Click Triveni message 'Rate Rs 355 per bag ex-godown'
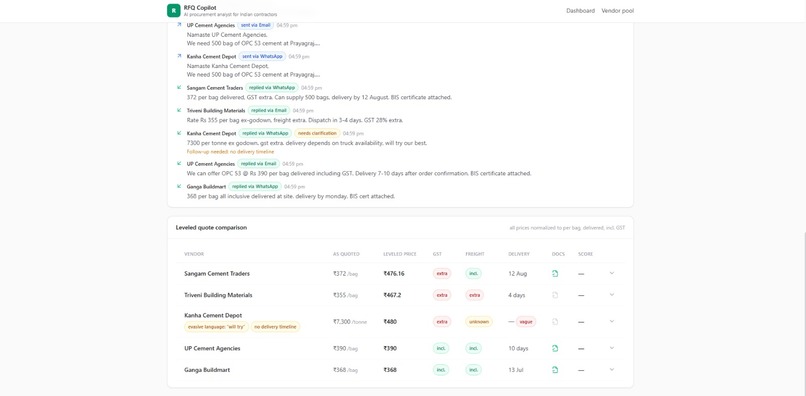Viewport: 806px width, 396px height. pos(295,120)
